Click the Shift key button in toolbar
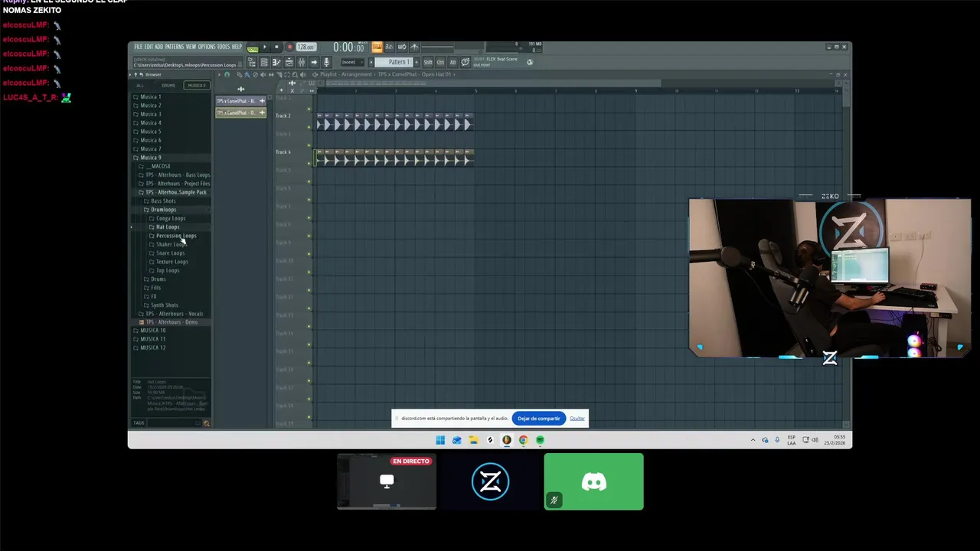This screenshot has width=980, height=551. (x=427, y=62)
